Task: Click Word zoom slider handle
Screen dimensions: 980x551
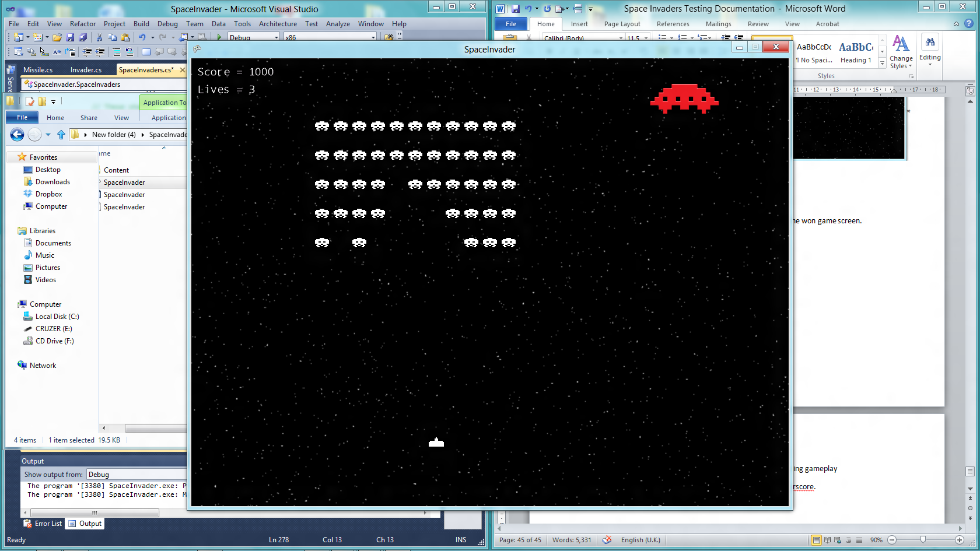Action: pyautogui.click(x=923, y=540)
